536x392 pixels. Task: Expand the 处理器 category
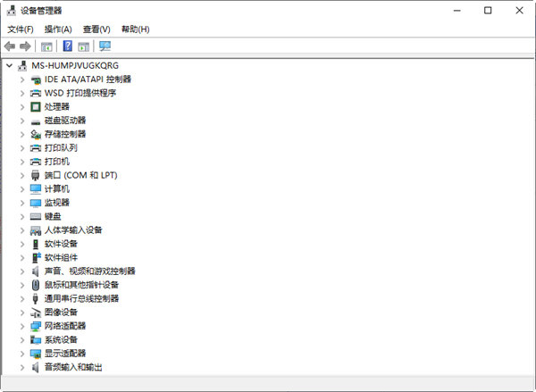click(x=22, y=107)
